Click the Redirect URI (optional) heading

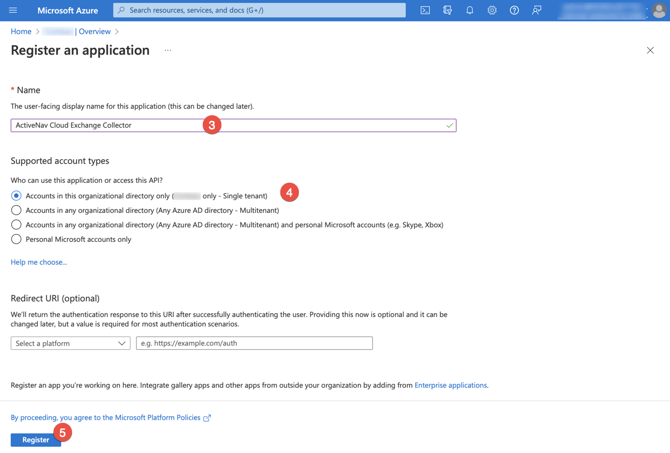tap(55, 299)
